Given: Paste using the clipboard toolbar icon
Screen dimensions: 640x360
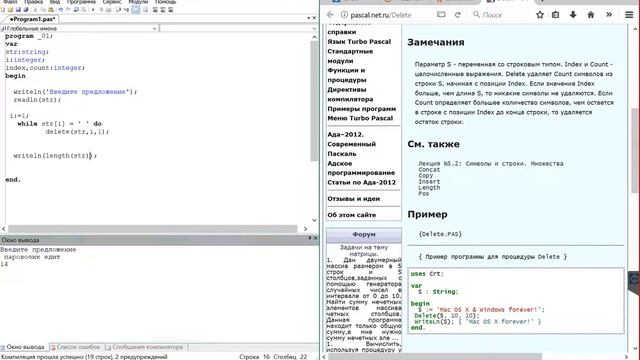Looking at the screenshot, I should click(51, 10).
